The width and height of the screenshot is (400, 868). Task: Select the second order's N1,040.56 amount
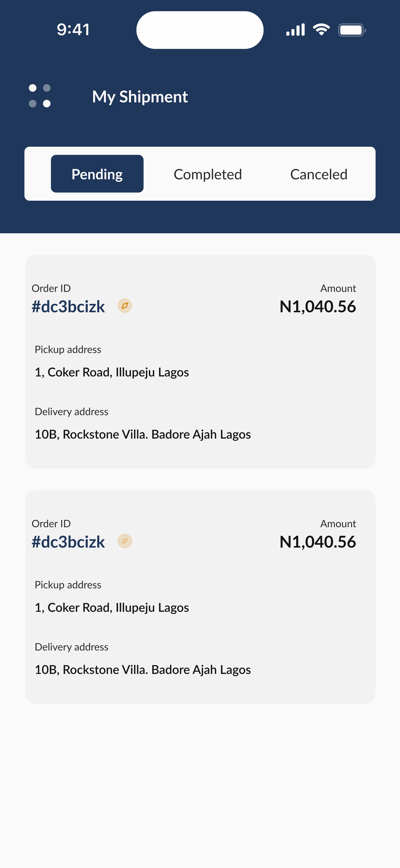click(318, 542)
